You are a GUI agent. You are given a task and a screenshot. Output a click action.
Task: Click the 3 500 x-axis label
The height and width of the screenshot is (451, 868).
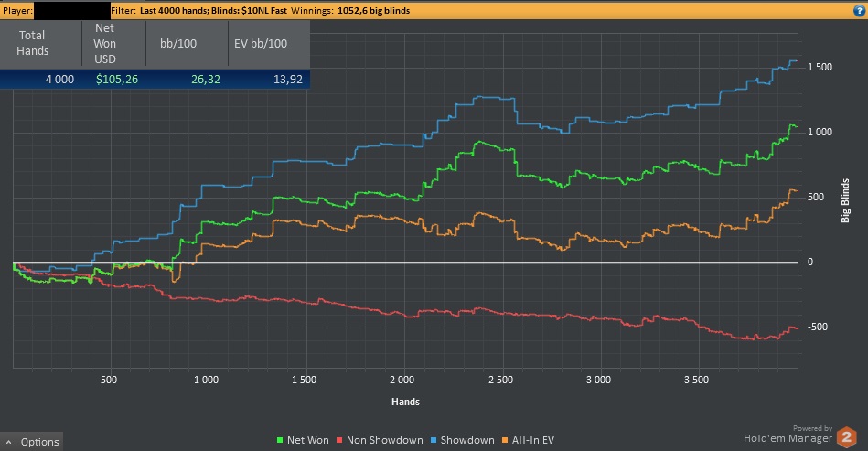coord(696,381)
